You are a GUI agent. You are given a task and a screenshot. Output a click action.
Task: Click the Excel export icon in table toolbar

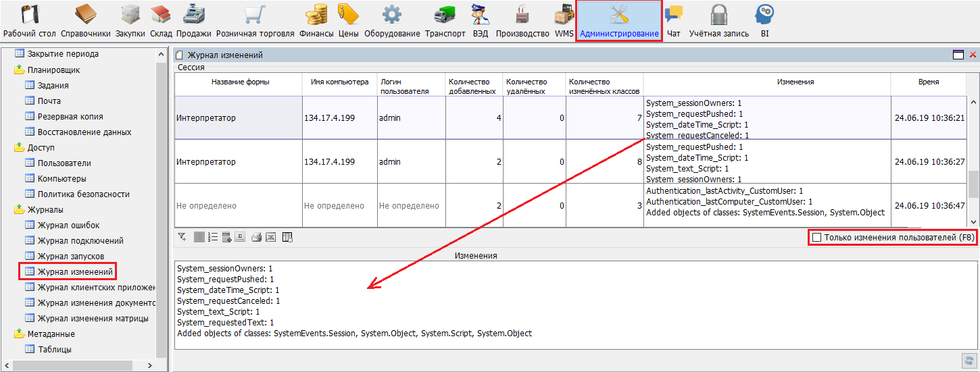click(x=270, y=237)
